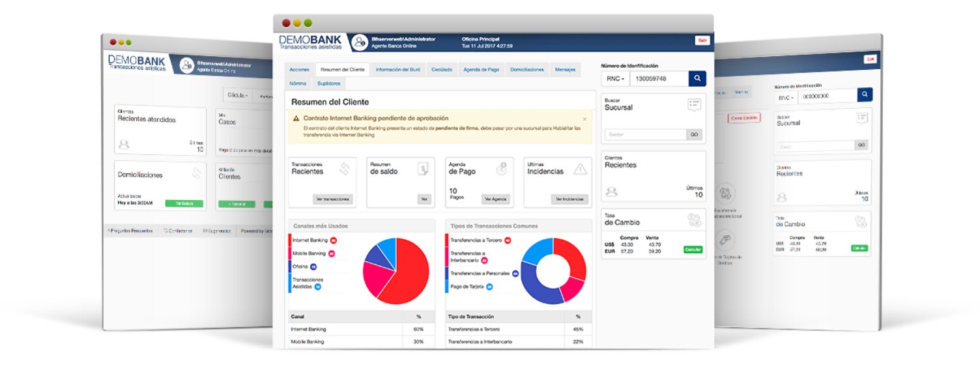Screen dimensions: 980x376
Task: Open the Domiciliaciones tab
Action: 527,69
